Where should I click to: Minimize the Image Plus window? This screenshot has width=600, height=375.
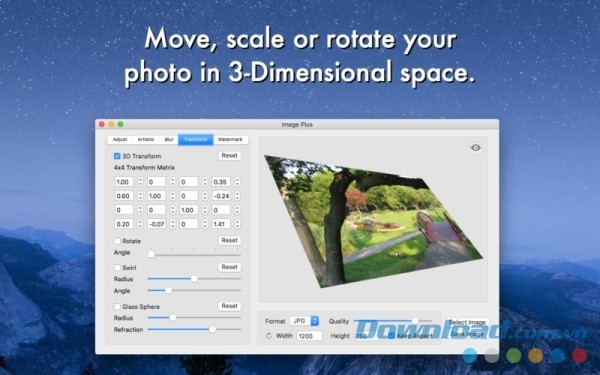click(111, 124)
